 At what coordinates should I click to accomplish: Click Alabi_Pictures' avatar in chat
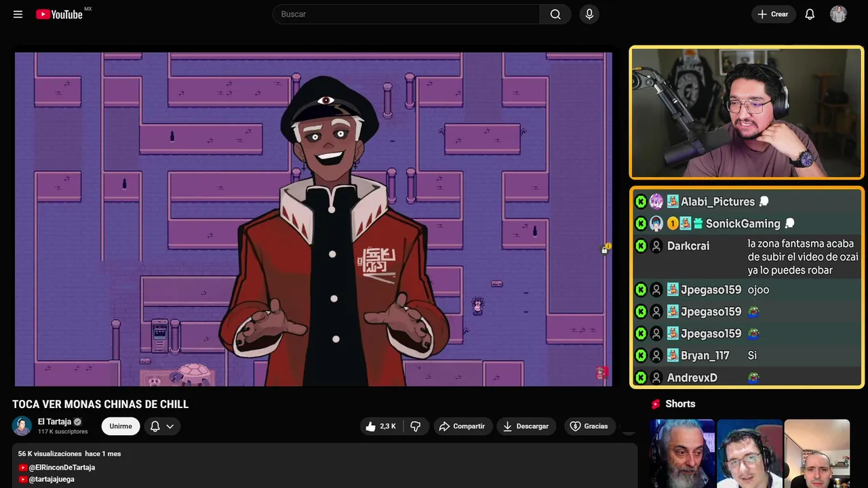pos(656,202)
